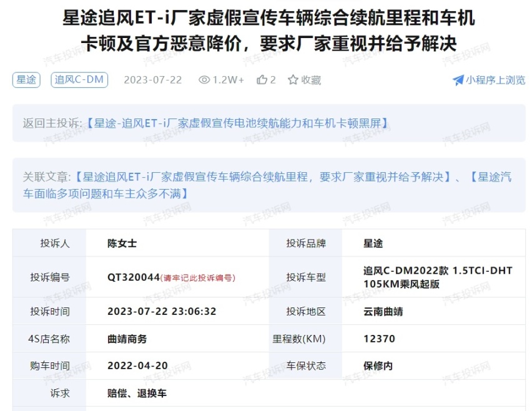Click the 诉求 label cell
This screenshot has width=532, height=411.
[x=49, y=393]
